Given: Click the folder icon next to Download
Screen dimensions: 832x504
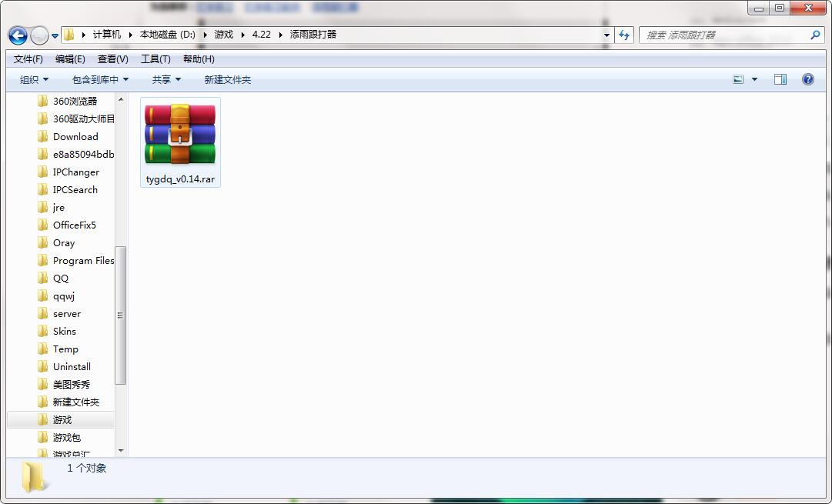Looking at the screenshot, I should pyautogui.click(x=43, y=136).
